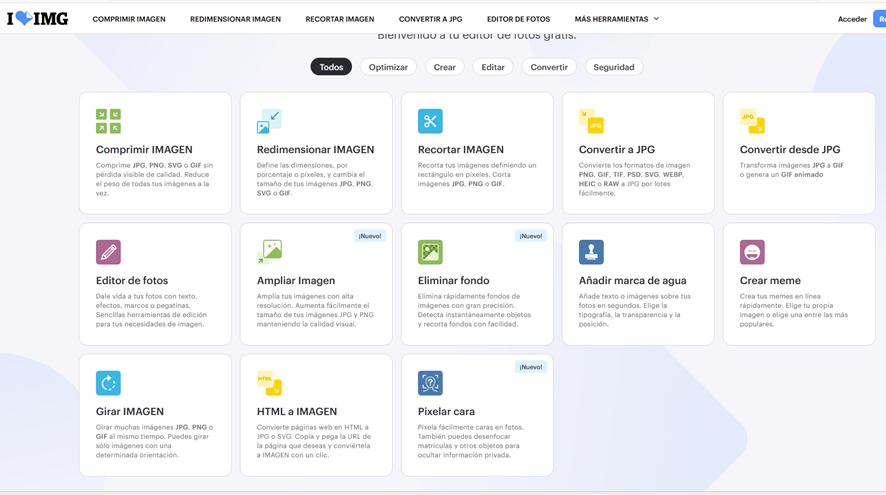Select the Crear filter tab

445,67
